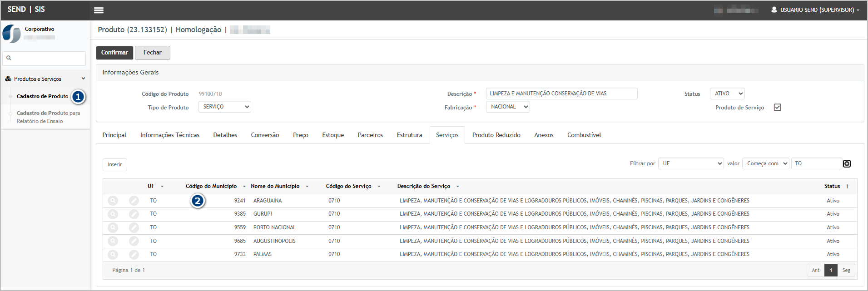
Task: Click the view magnifier icon for ARAGUAINA row
Action: [113, 201]
